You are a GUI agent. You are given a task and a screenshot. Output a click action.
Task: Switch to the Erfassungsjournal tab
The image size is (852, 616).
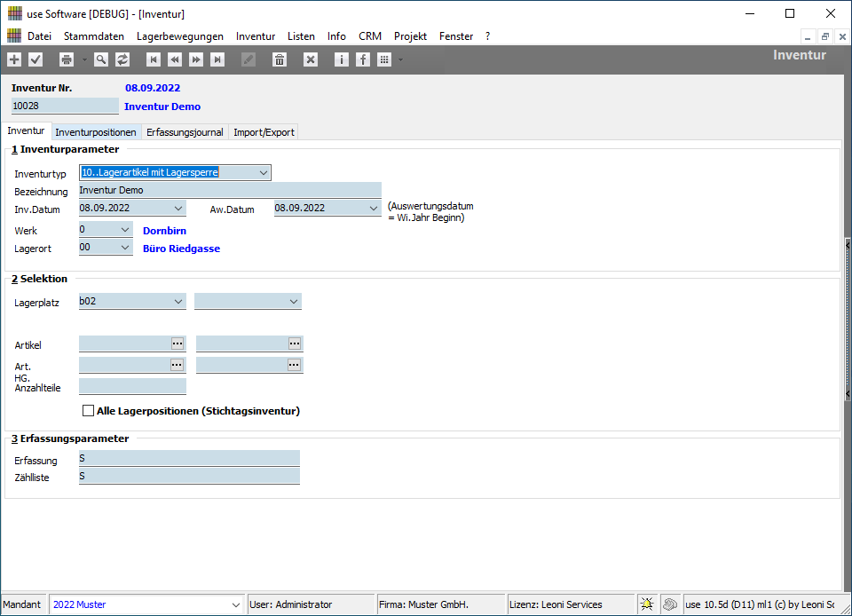coord(185,132)
